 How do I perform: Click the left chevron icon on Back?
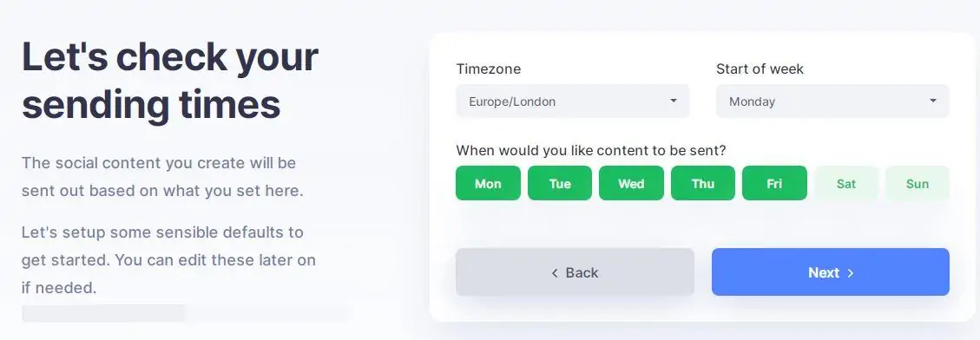[555, 273]
